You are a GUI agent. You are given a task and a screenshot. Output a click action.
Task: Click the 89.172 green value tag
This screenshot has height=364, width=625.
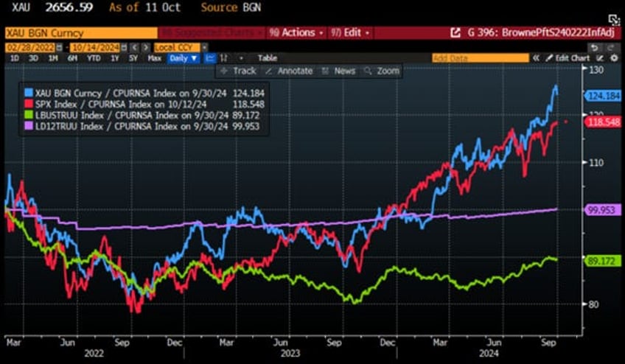pyautogui.click(x=603, y=261)
